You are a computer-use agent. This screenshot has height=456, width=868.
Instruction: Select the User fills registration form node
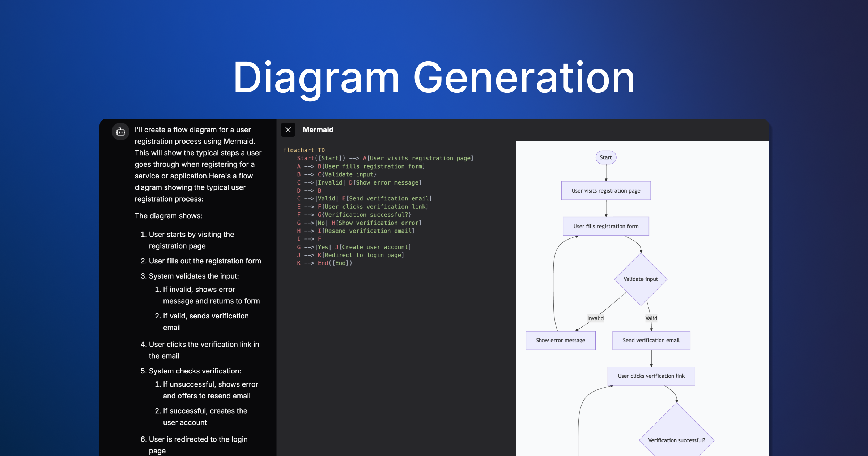click(x=606, y=226)
